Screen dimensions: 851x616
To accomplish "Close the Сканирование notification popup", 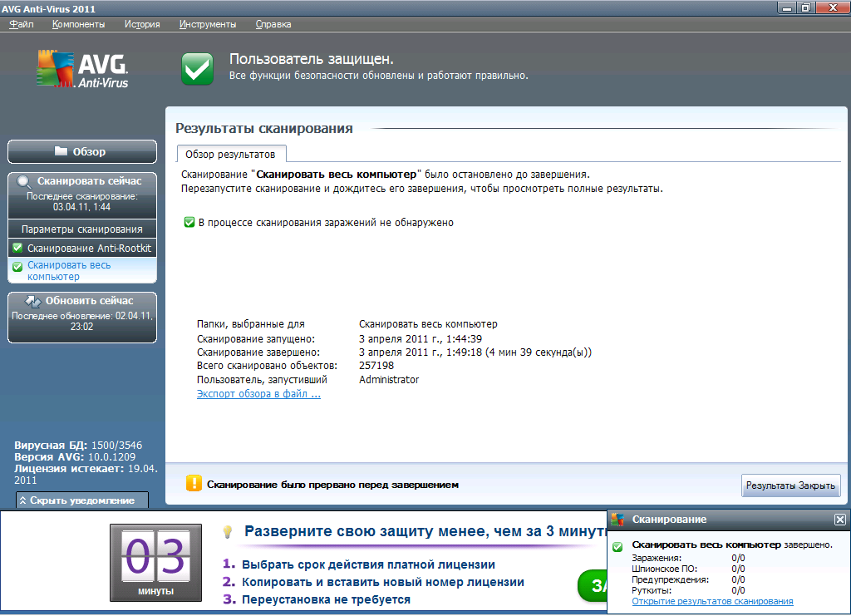I will (x=839, y=520).
